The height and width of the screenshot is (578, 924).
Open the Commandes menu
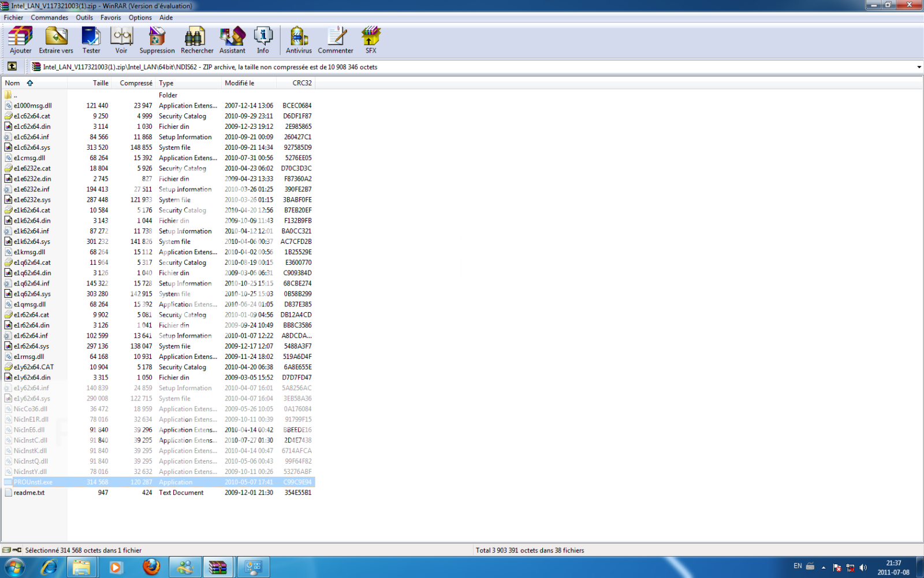[x=49, y=17]
